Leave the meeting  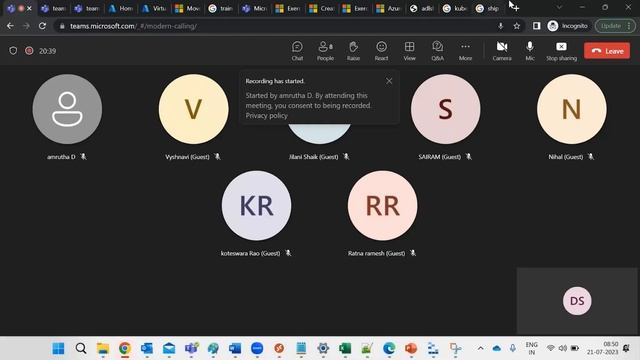(607, 51)
